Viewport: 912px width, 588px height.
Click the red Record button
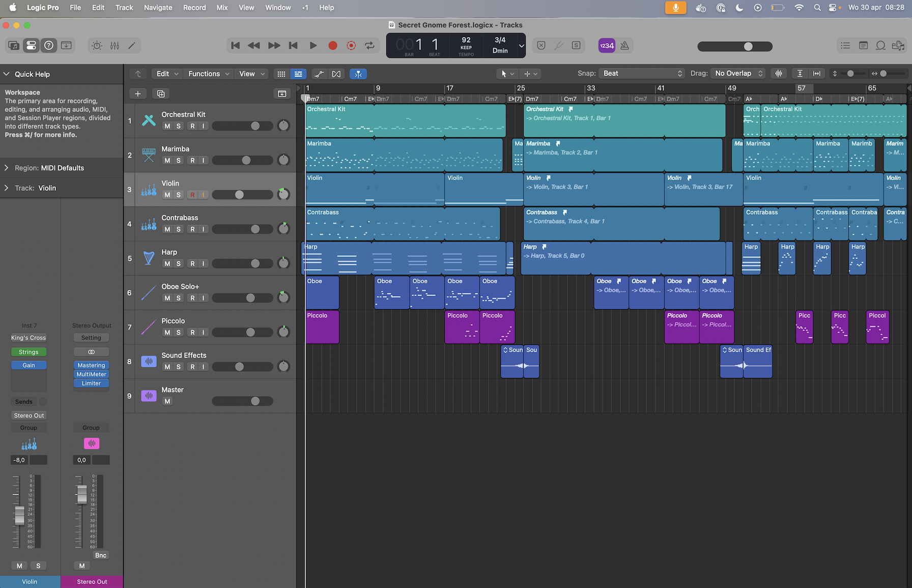tap(332, 45)
